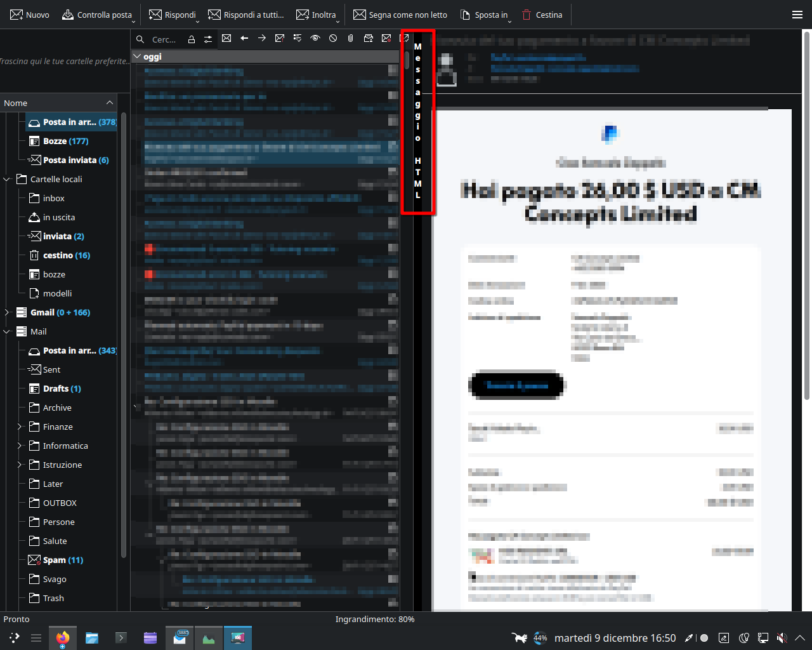Toggle the muted audio volume tray icon
Screen dimensions: 812x650
[x=782, y=638]
